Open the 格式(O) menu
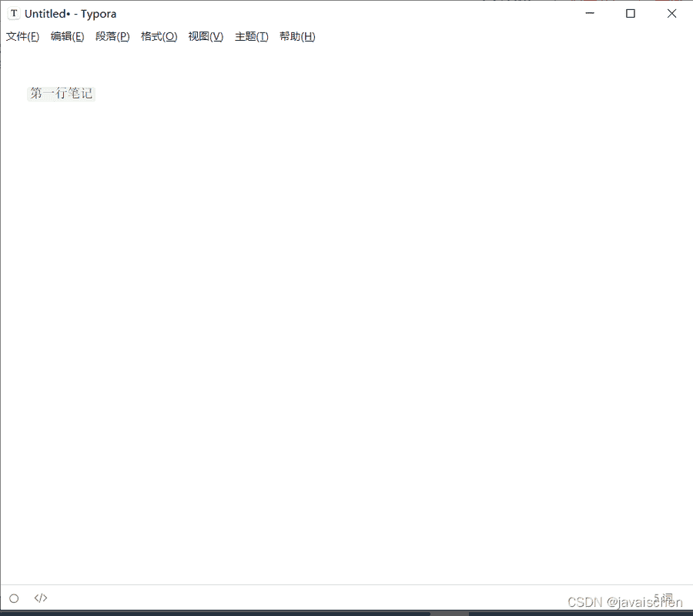693x616 pixels. pyautogui.click(x=159, y=37)
